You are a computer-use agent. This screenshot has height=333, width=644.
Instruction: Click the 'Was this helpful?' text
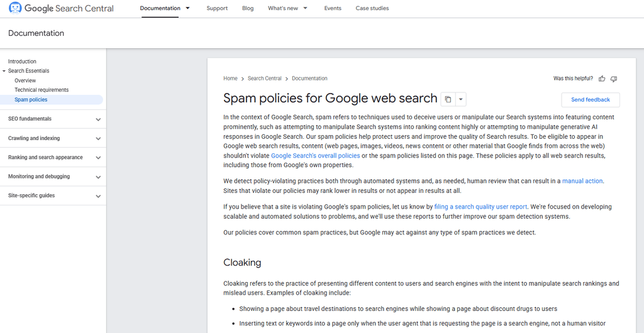(573, 79)
